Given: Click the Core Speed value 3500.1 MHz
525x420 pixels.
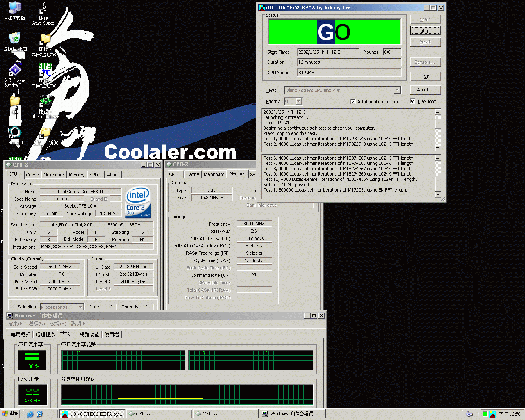Looking at the screenshot, I should [59, 267].
